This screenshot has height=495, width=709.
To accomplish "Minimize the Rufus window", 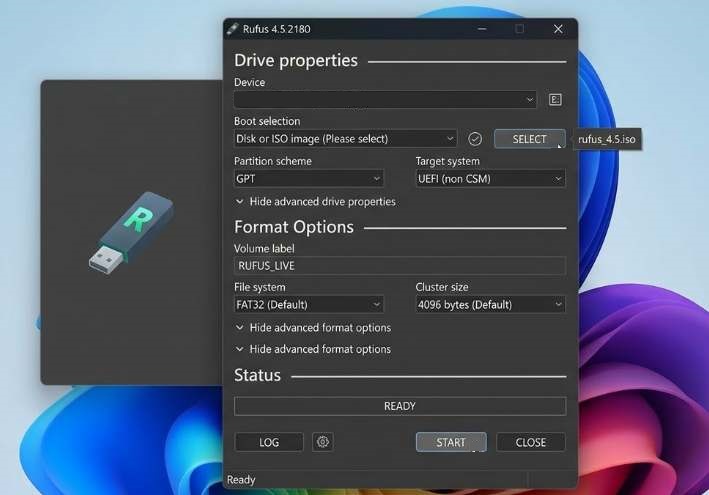I will tap(483, 29).
